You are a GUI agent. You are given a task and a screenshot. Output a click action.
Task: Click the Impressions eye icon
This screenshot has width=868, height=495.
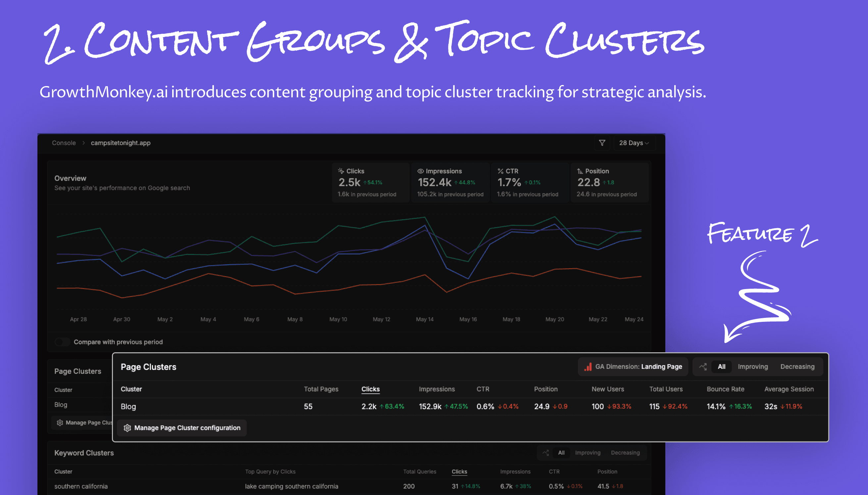point(421,171)
